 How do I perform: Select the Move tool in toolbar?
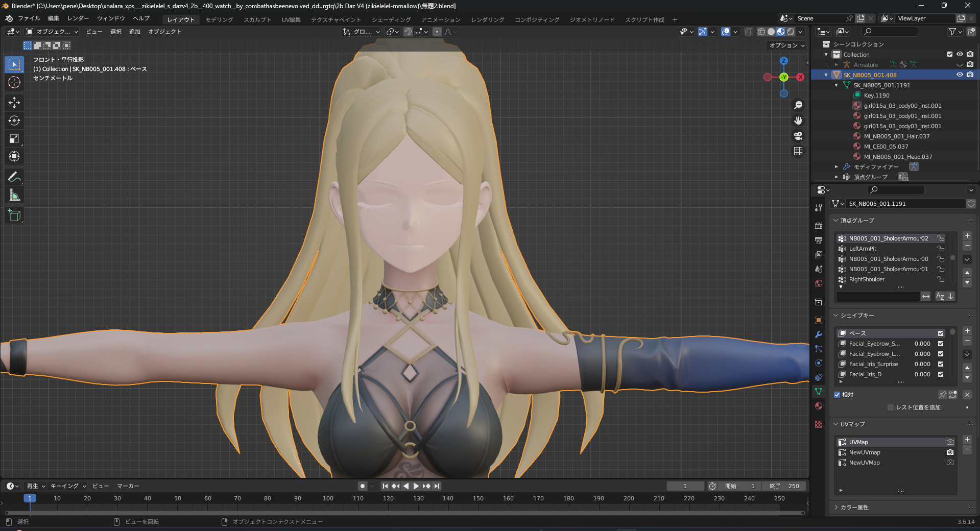14,103
